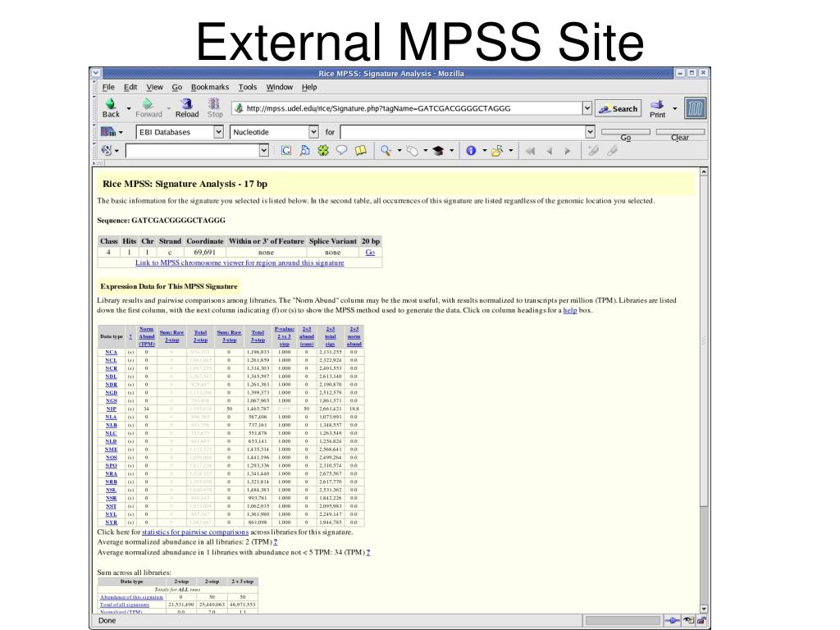This screenshot has width=840, height=630.
Task: Click the blue info circle icon
Action: 471,151
